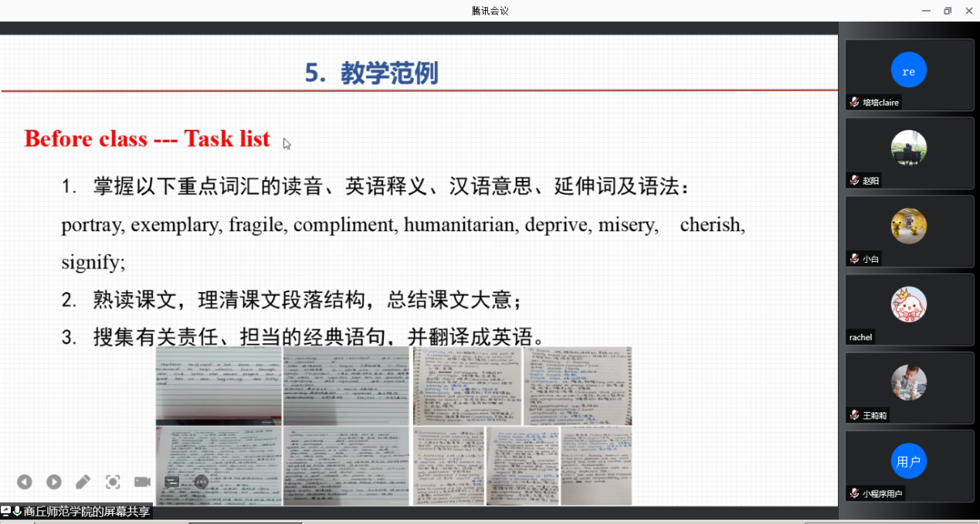This screenshot has height=524, width=980.
Task: Open the subtitles caption icon
Action: (x=171, y=481)
